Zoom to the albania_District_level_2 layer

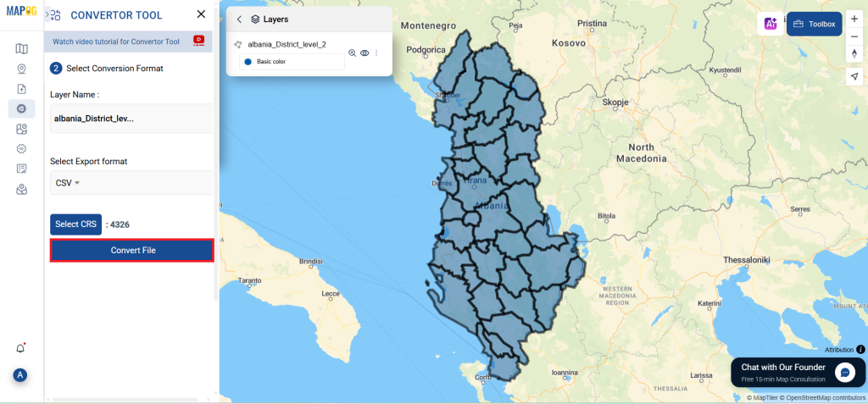coord(352,53)
